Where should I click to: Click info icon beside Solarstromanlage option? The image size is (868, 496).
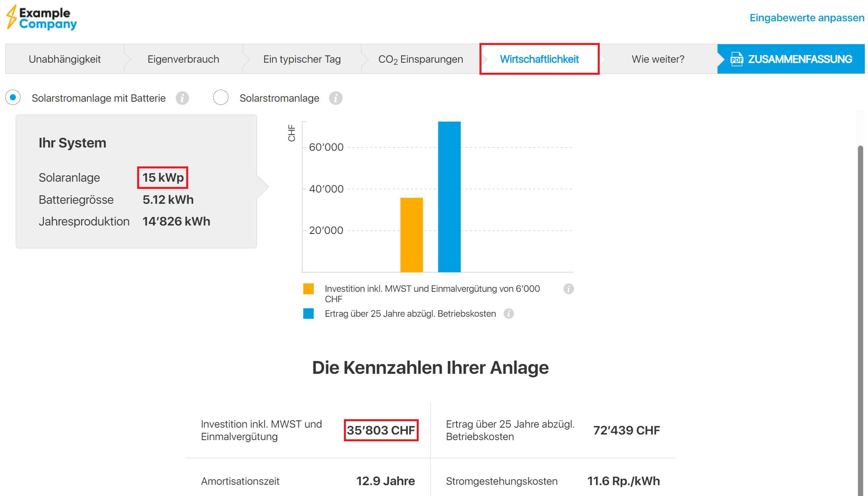pyautogui.click(x=335, y=98)
